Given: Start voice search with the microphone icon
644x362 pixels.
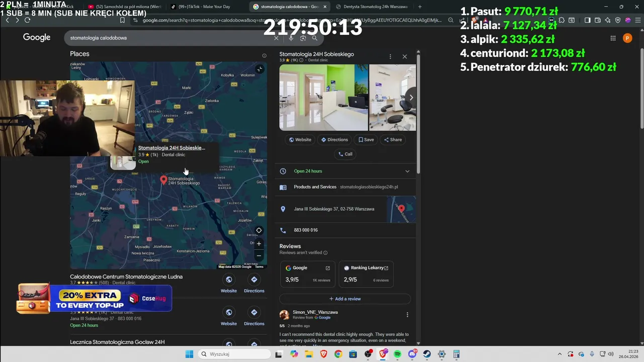Looking at the screenshot, I should [x=291, y=38].
